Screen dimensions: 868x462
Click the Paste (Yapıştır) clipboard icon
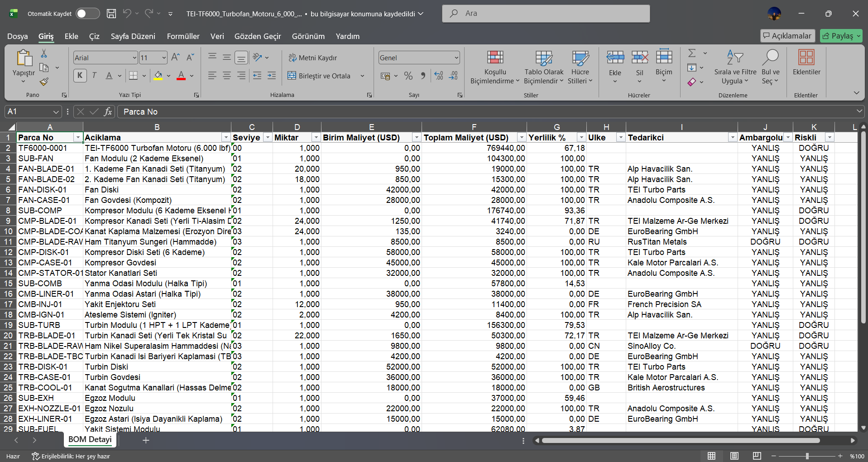point(24,58)
